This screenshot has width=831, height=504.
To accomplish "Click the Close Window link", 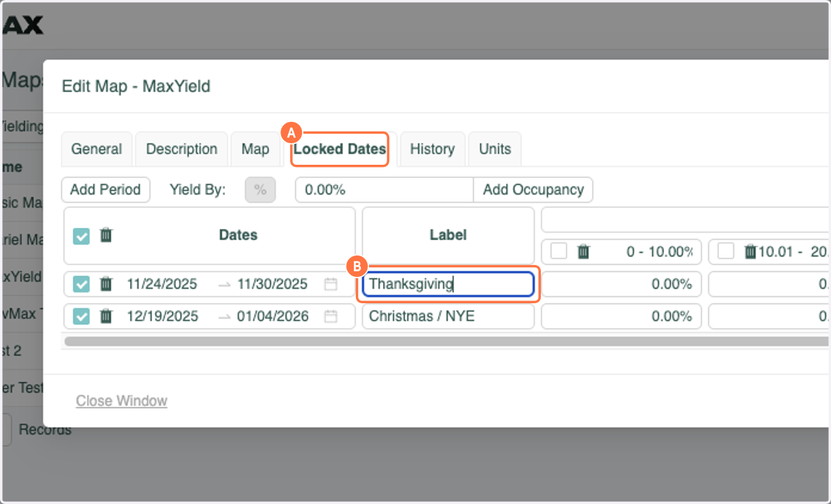I will tap(122, 401).
